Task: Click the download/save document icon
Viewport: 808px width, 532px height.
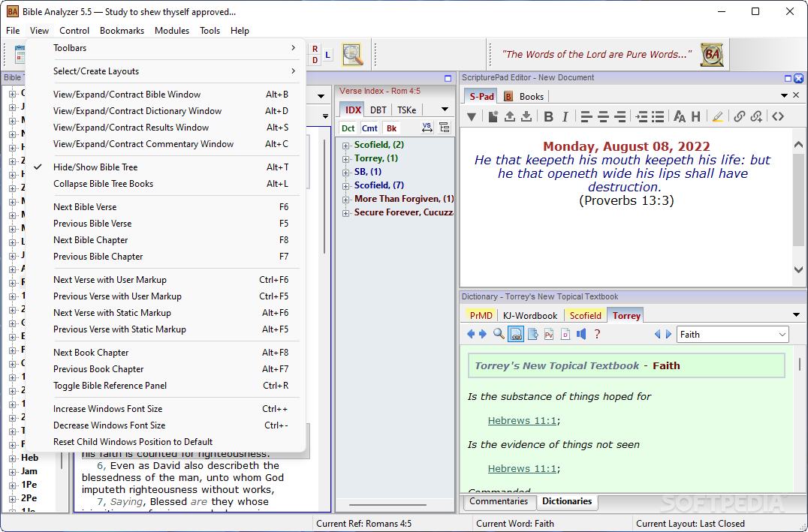Action: [x=526, y=117]
